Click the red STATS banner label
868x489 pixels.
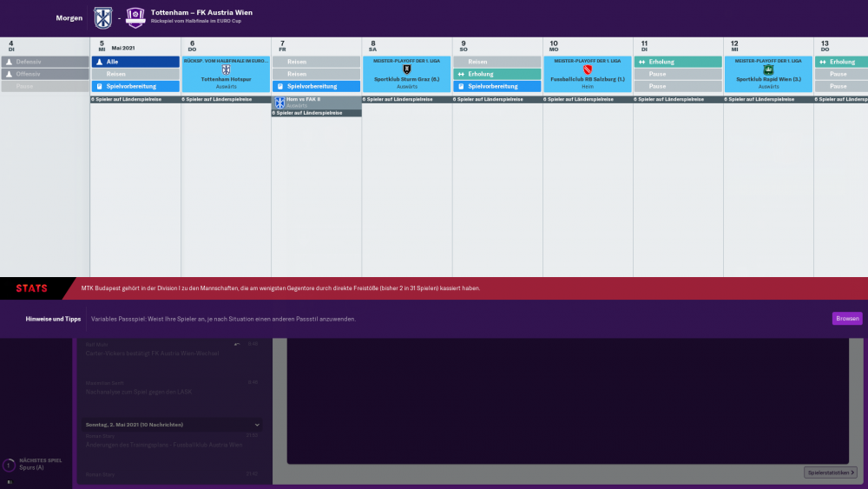coord(31,288)
